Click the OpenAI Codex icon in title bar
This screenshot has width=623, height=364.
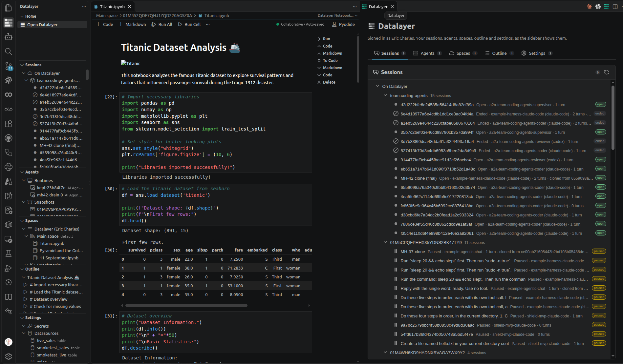pyautogui.click(x=598, y=7)
